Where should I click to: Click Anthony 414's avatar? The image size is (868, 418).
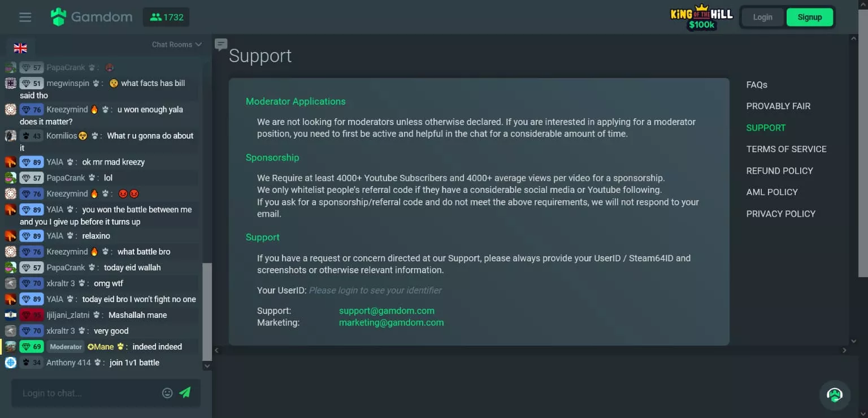tap(11, 363)
